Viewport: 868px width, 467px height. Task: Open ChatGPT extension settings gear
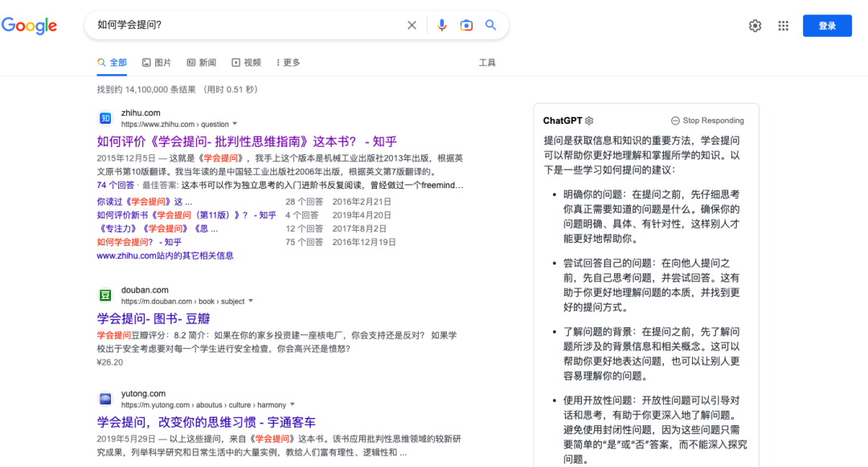point(589,119)
